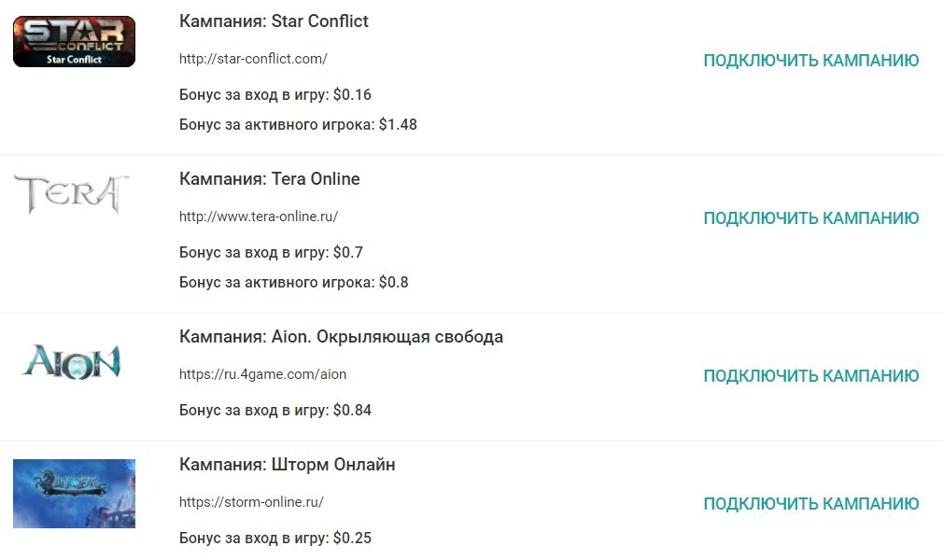This screenshot has height=560, width=943.
Task: Select the 'Кампания: Шторм Онлайн' title
Action: pos(287,465)
